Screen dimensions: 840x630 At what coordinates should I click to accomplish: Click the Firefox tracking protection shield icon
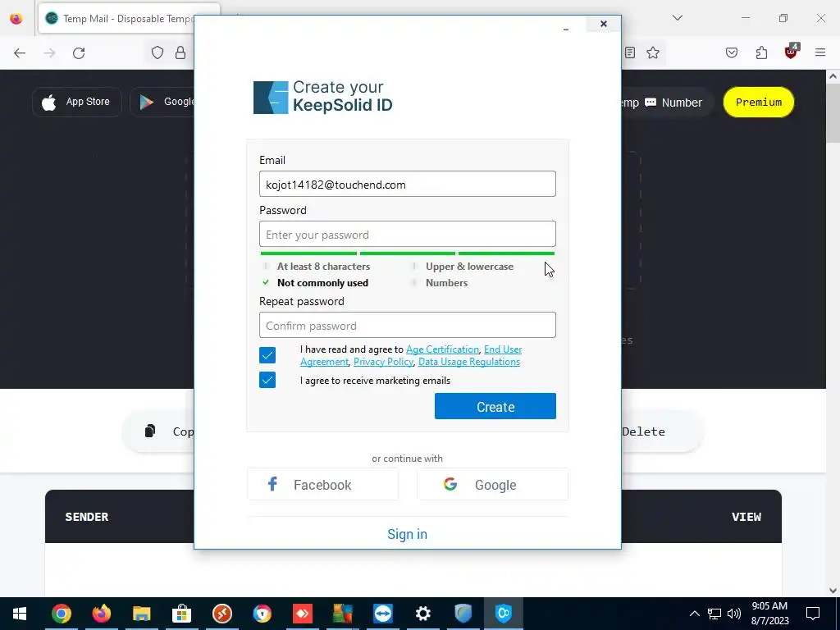click(157, 52)
